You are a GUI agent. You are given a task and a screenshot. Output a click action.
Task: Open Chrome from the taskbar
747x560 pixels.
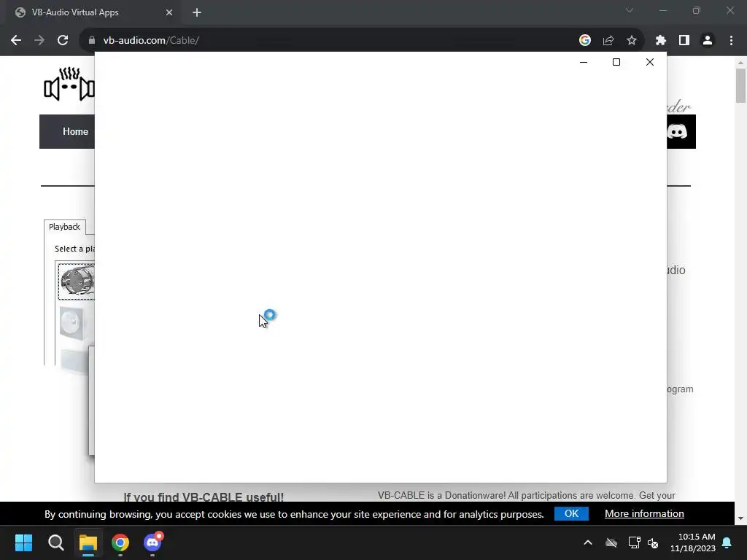tap(120, 542)
